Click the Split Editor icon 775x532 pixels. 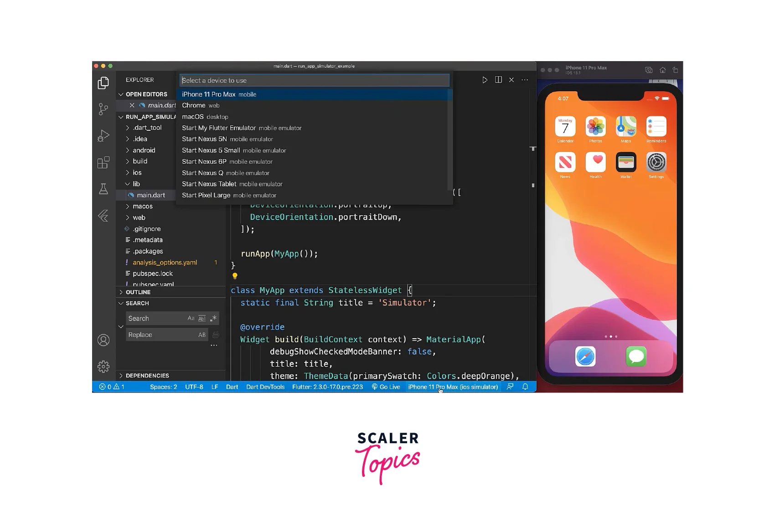498,80
